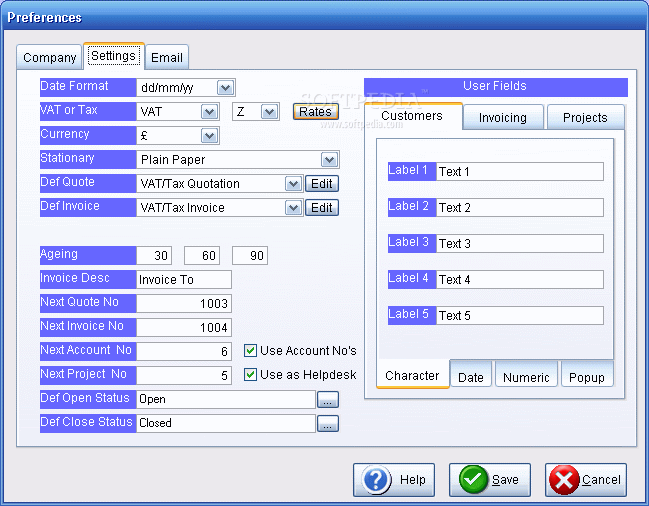
Task: Click the Next Invoice No field
Action: pyautogui.click(x=184, y=328)
